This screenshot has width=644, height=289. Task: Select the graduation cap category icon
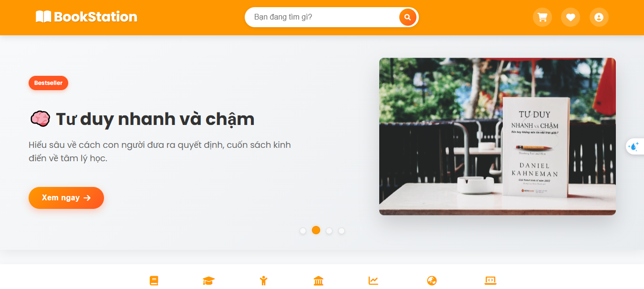pyautogui.click(x=208, y=281)
